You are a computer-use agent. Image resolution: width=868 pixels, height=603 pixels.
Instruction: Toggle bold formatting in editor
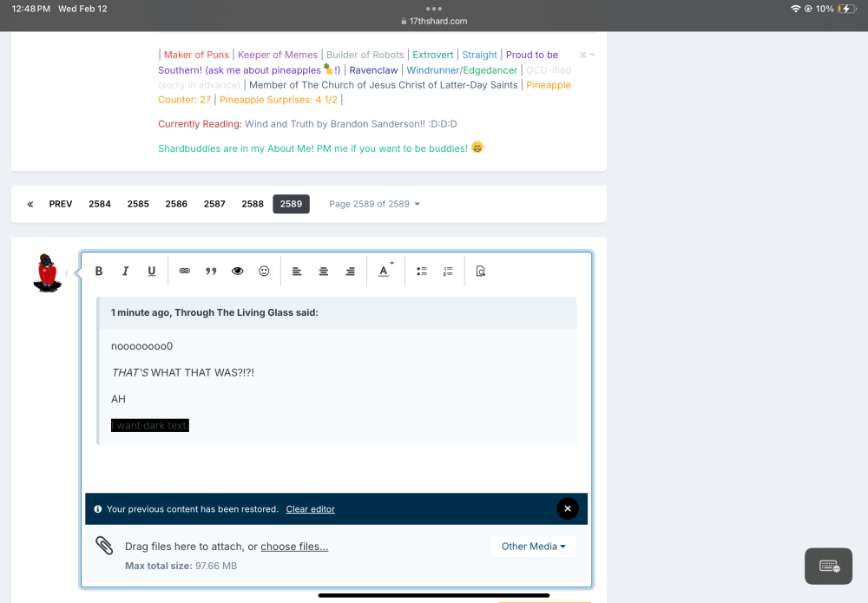99,271
